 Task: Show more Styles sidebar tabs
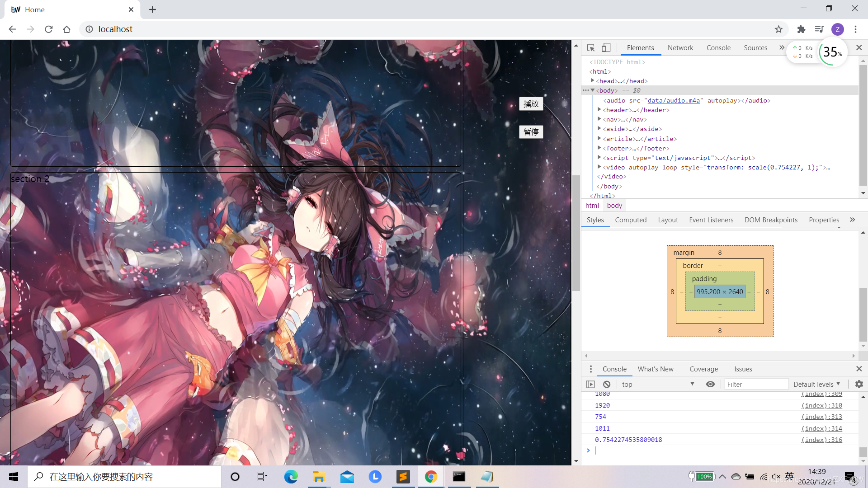tap(852, 220)
